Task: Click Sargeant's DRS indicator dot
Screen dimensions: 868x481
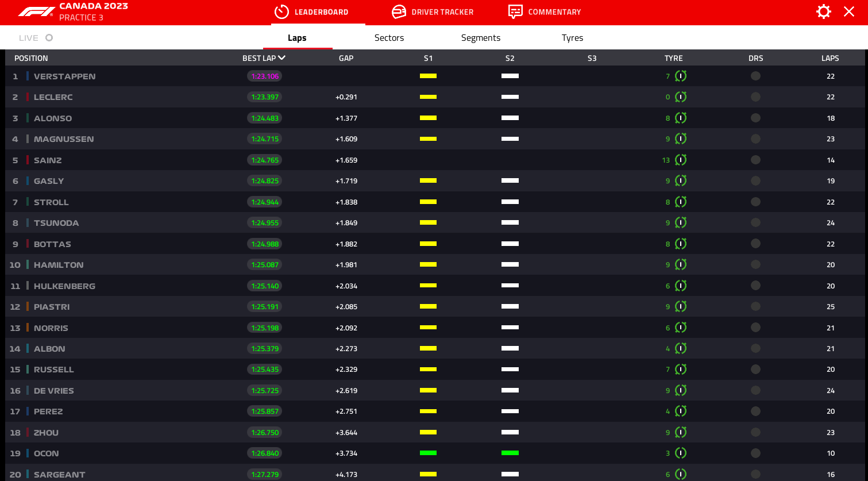Action: click(x=755, y=474)
